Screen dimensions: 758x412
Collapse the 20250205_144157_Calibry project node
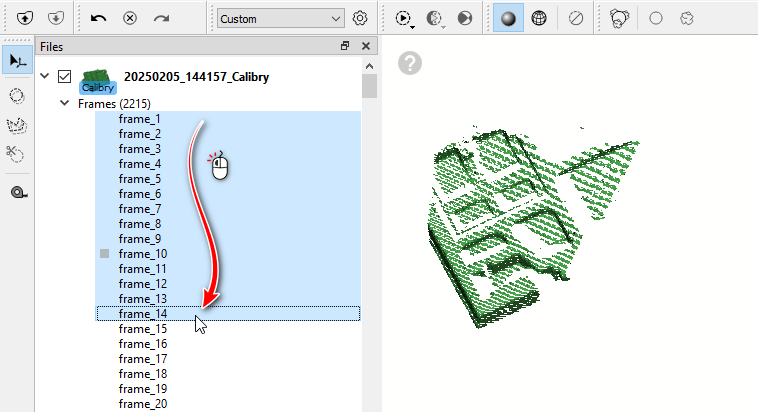[45, 77]
